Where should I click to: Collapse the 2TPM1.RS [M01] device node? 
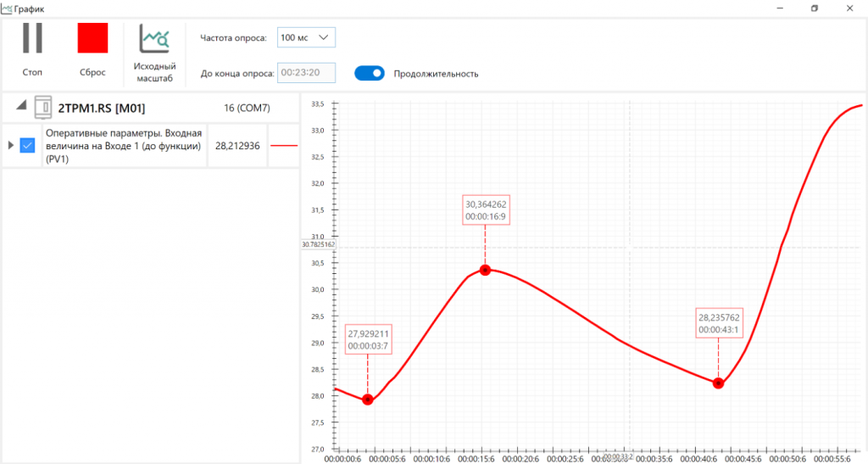click(21, 104)
